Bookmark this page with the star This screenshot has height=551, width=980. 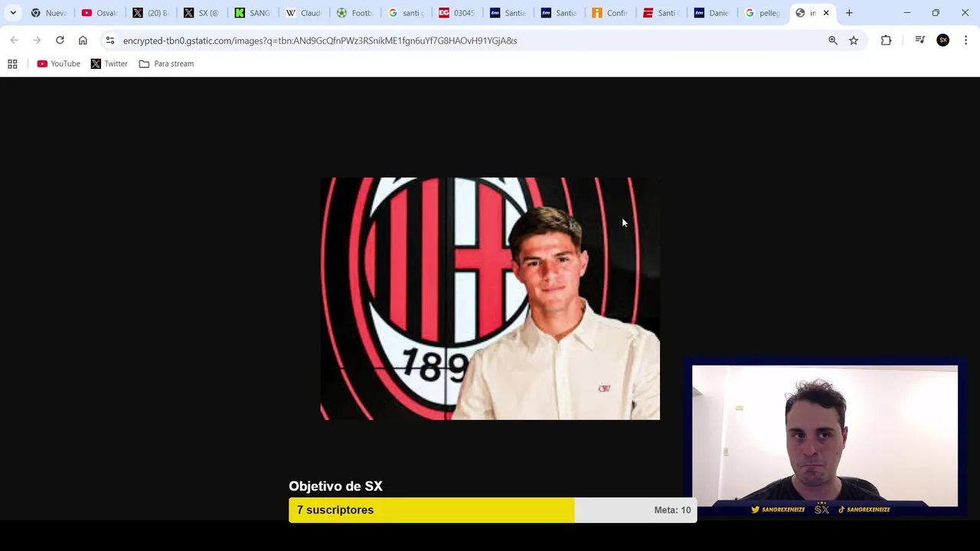click(x=854, y=41)
